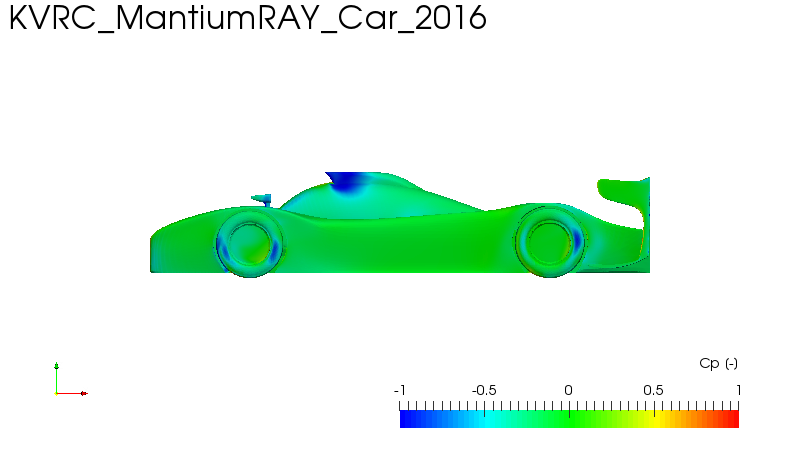Click the -1 legend tick label
Image resolution: width=800 pixels, height=450 pixels.
[x=399, y=390]
